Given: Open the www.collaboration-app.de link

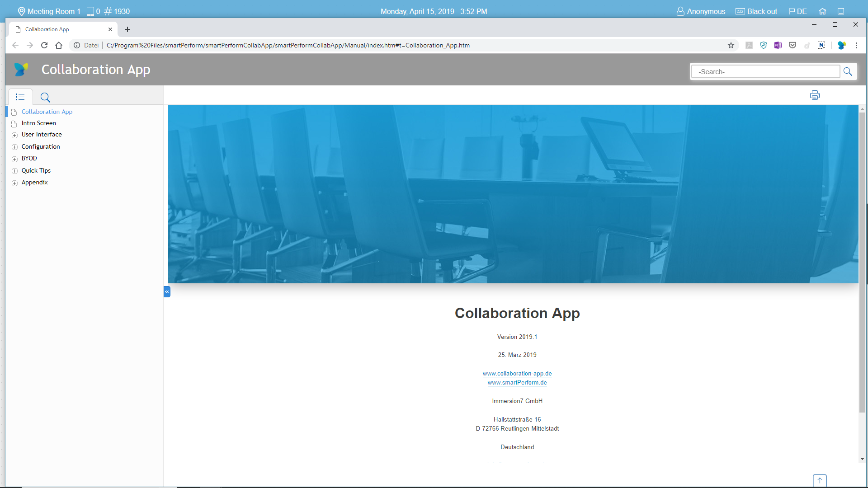Looking at the screenshot, I should [517, 374].
